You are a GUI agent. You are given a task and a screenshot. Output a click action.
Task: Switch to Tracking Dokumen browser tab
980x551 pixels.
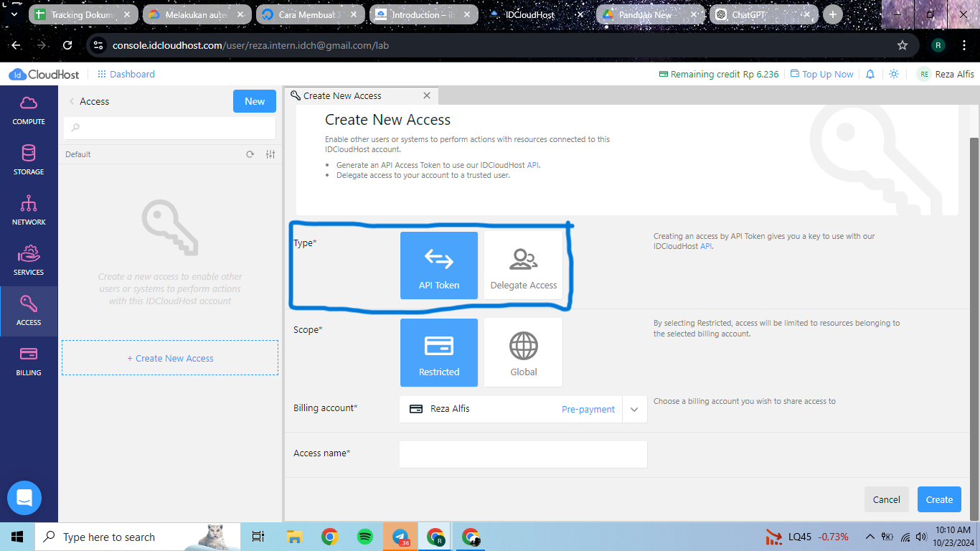83,14
